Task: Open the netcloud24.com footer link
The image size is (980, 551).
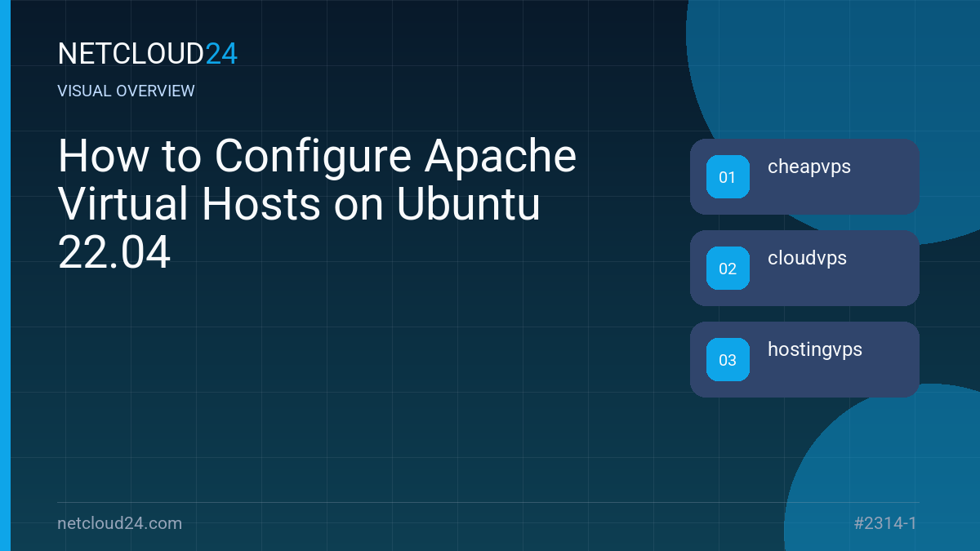Action: [120, 523]
